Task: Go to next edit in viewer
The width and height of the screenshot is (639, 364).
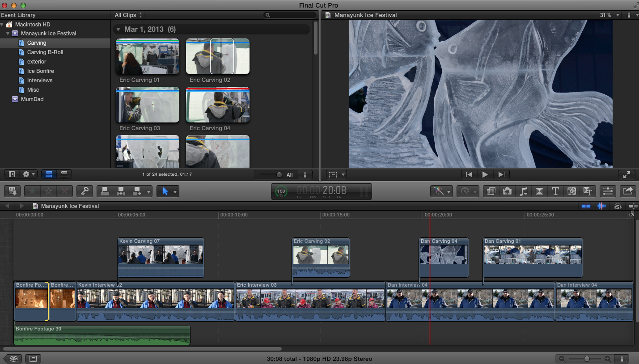Action: point(501,174)
